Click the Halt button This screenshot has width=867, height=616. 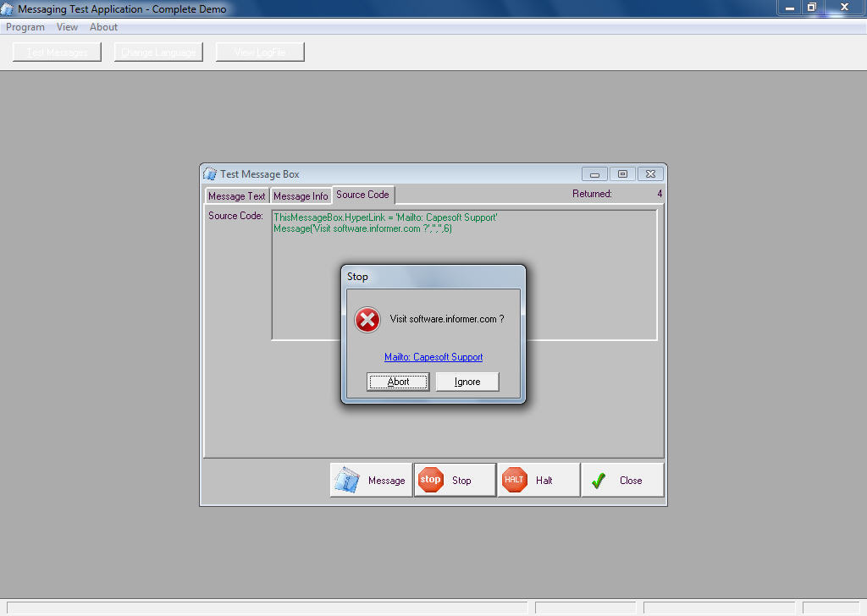[x=538, y=480]
